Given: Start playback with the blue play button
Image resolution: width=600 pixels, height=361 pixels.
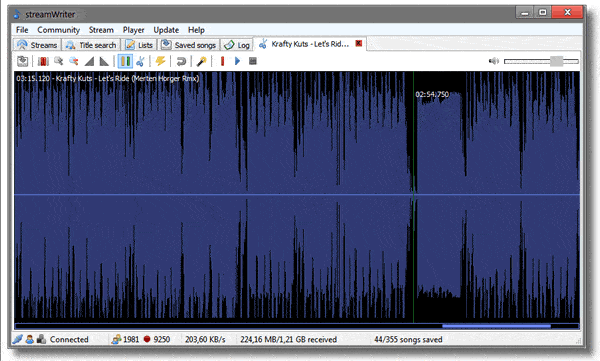Looking at the screenshot, I should click(237, 61).
